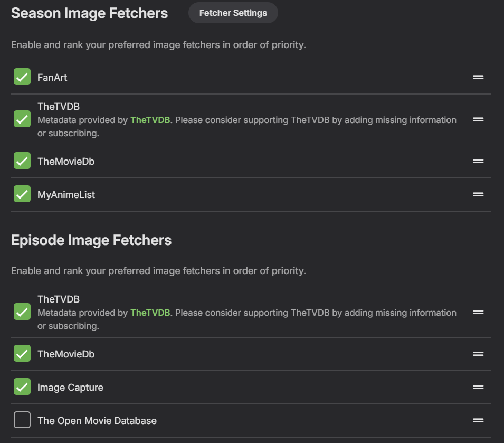504x443 pixels.
Task: Follow TheTVDB link in Episode fetchers
Action: tap(150, 313)
